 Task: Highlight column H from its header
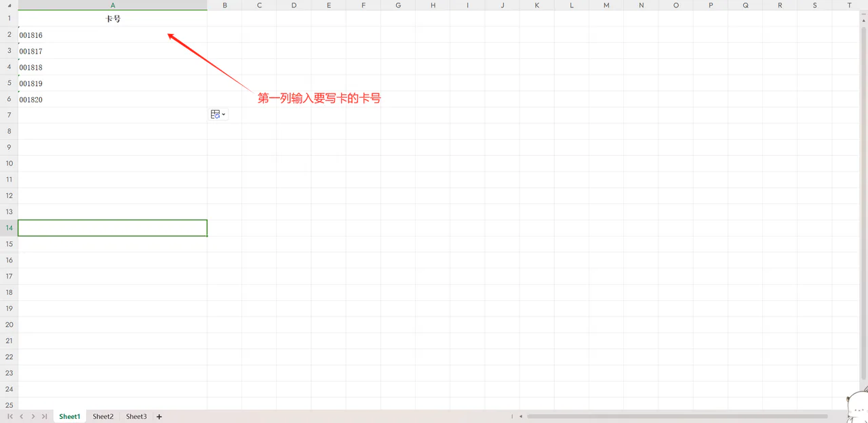click(433, 5)
